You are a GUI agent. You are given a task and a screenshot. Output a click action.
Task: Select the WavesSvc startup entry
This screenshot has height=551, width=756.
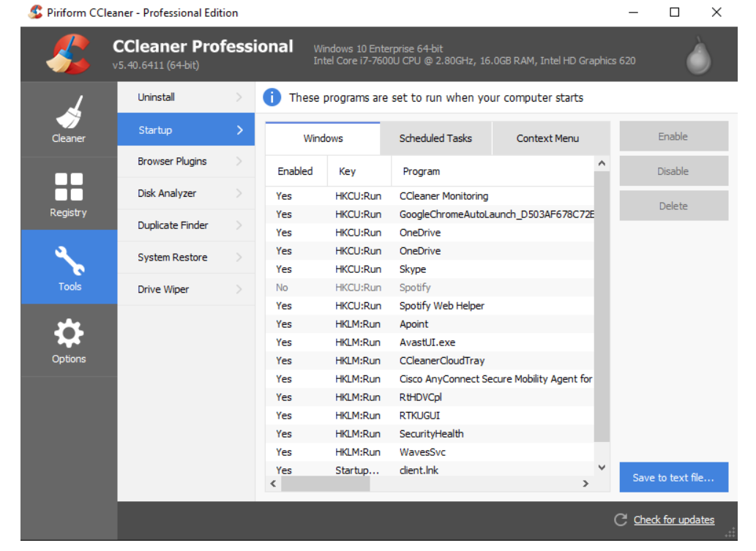[x=430, y=452]
